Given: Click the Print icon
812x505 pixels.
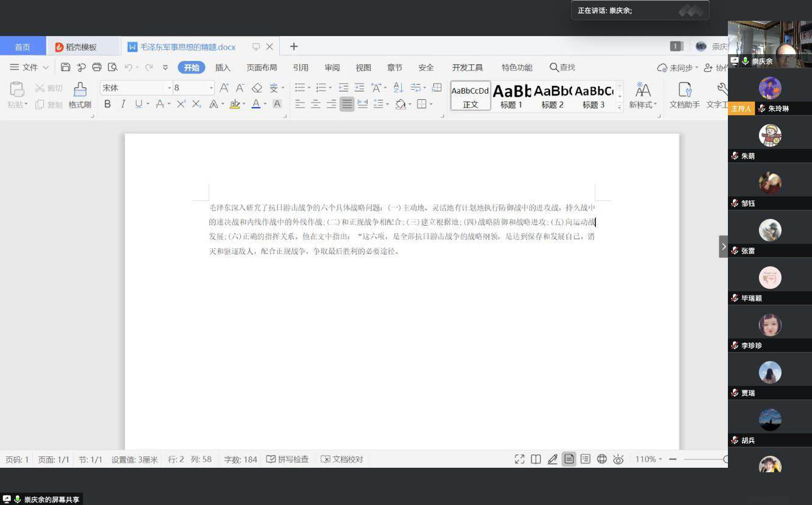Looking at the screenshot, I should 97,68.
